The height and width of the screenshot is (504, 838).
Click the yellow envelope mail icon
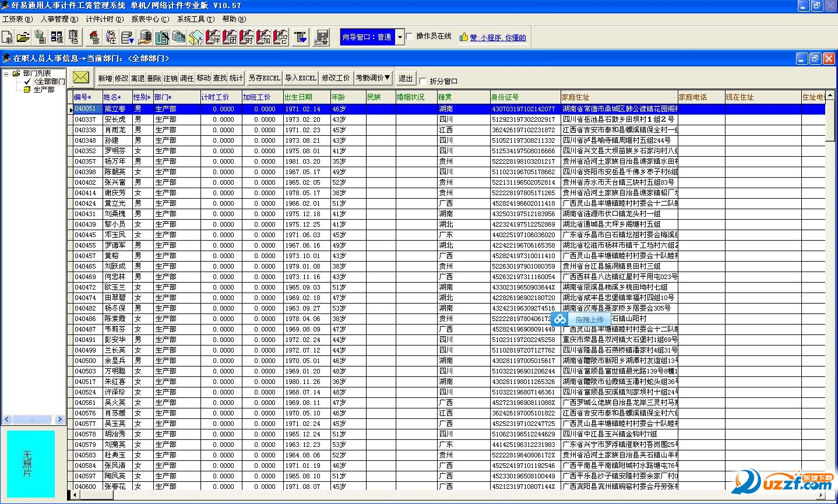(x=81, y=77)
